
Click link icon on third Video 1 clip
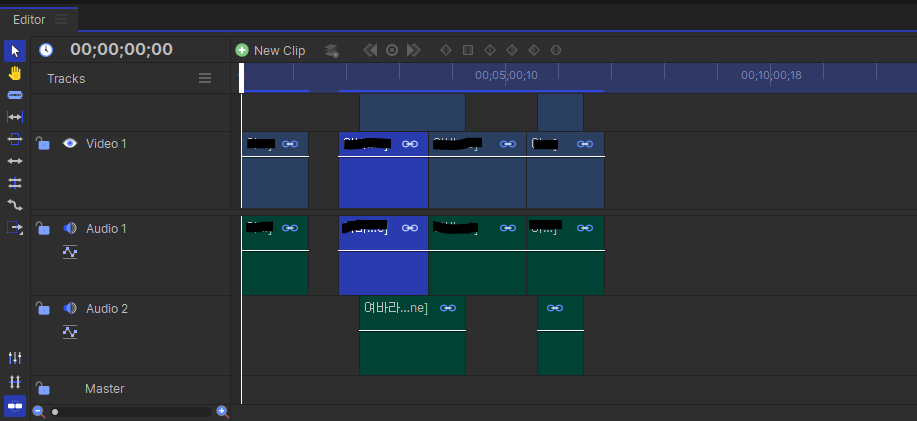click(508, 144)
